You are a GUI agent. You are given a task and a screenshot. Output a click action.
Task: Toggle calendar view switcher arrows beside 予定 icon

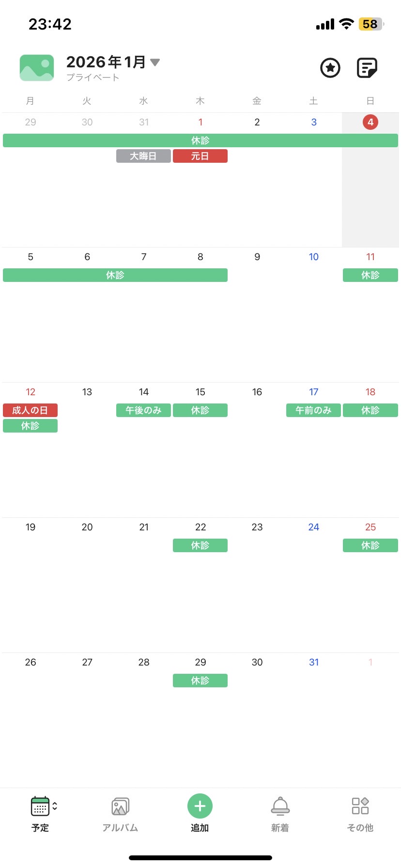tap(55, 806)
